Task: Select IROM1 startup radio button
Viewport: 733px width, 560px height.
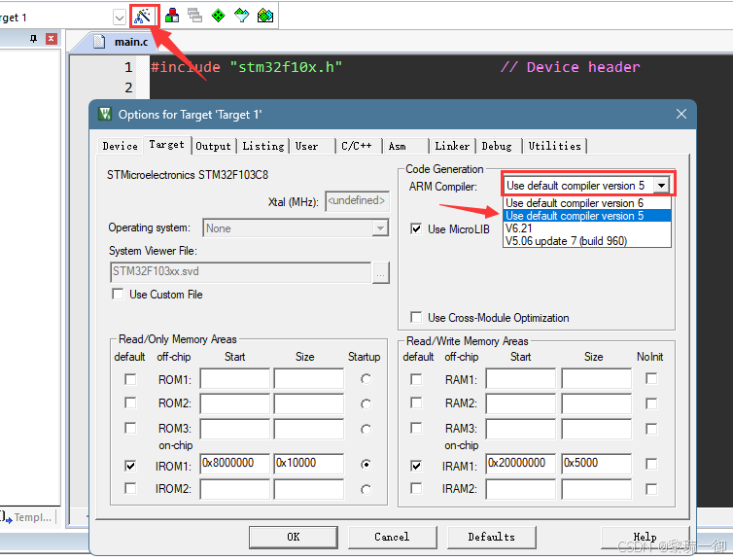Action: 366,464
